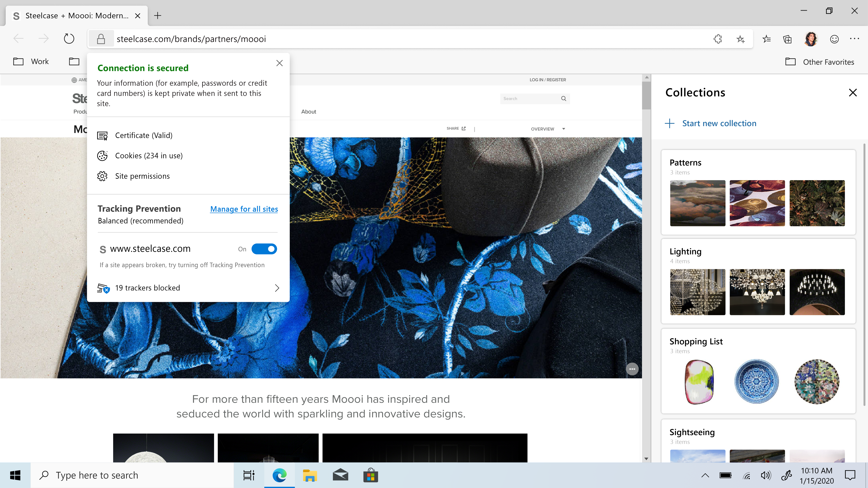Screen dimensions: 868x488
Task: Click the page scroll-down arrow
Action: (x=646, y=459)
